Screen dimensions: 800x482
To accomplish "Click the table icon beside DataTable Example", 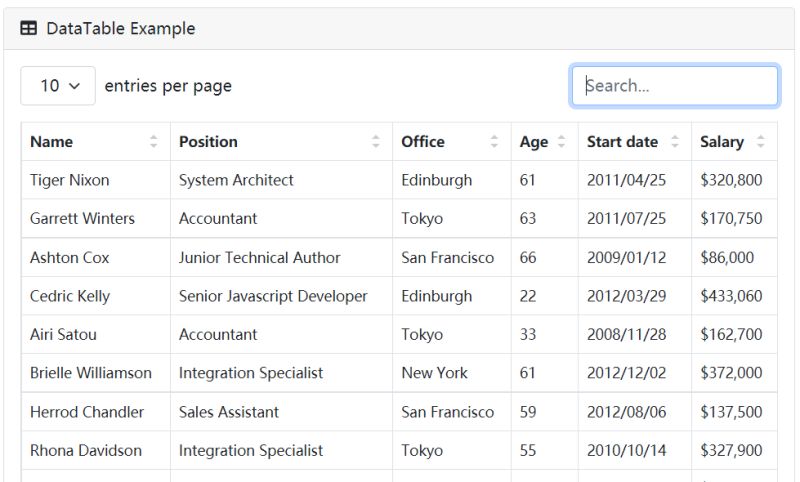I will click(x=29, y=29).
